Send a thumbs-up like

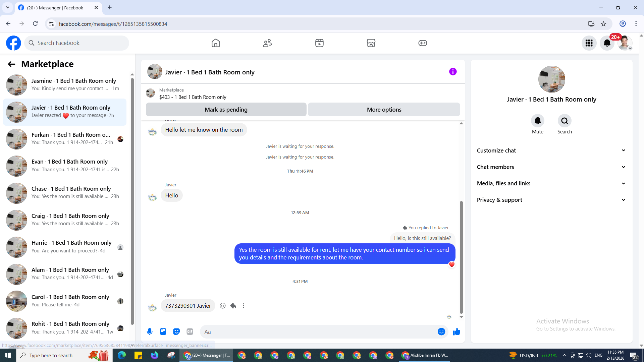(456, 331)
